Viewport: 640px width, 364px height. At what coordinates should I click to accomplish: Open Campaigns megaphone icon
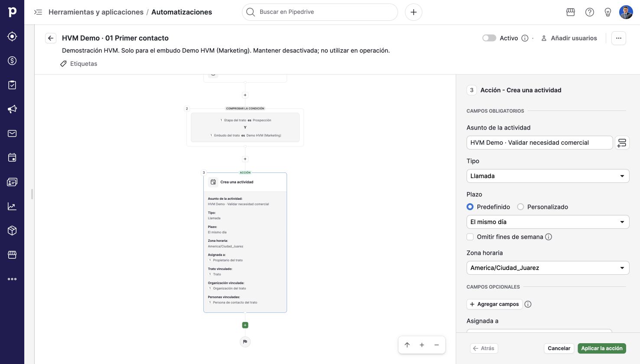[12, 109]
